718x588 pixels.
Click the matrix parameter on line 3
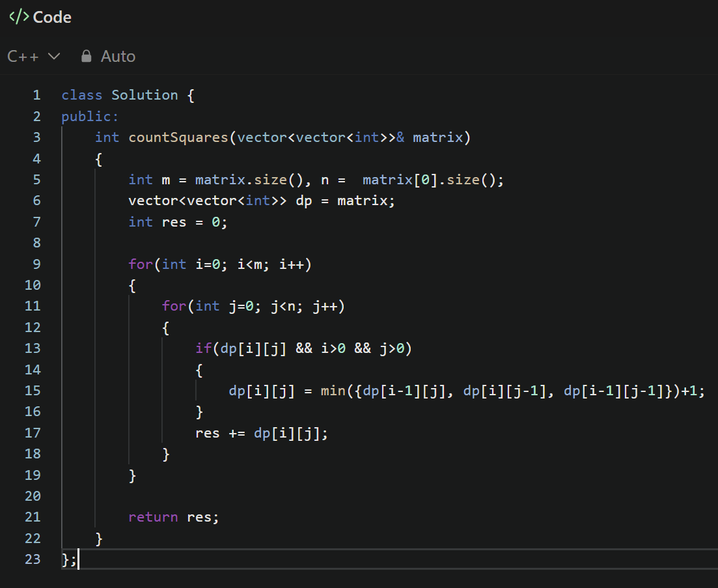pyautogui.click(x=437, y=137)
